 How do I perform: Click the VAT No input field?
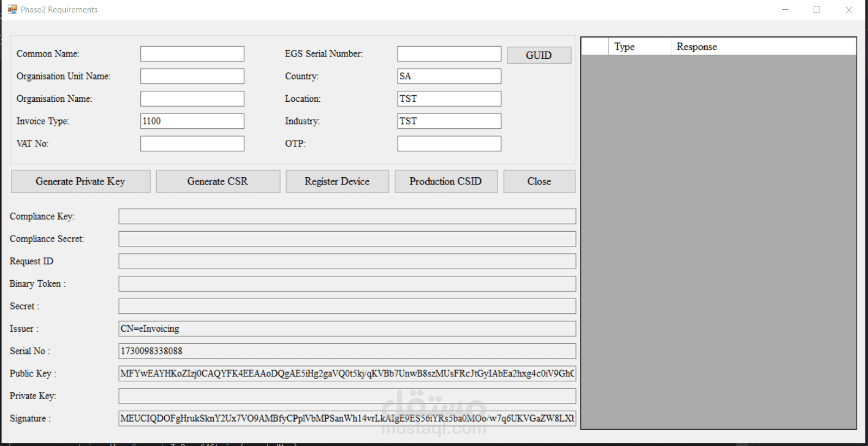tap(192, 144)
